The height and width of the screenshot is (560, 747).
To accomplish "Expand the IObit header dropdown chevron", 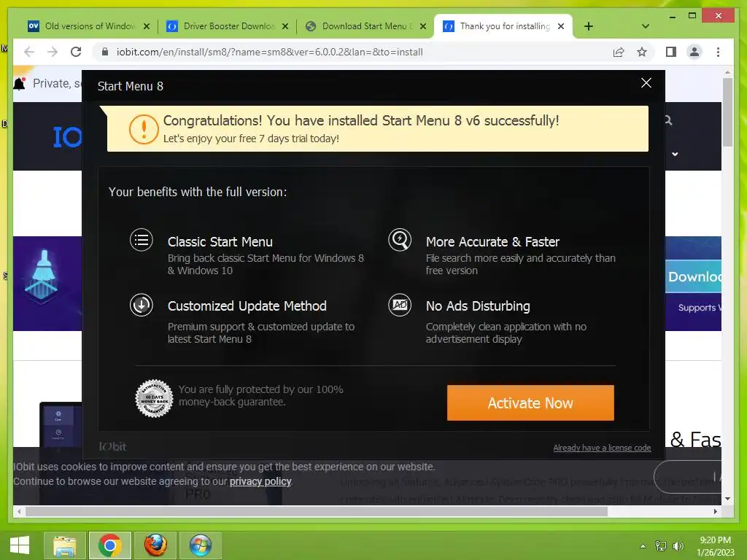I will tap(675, 155).
